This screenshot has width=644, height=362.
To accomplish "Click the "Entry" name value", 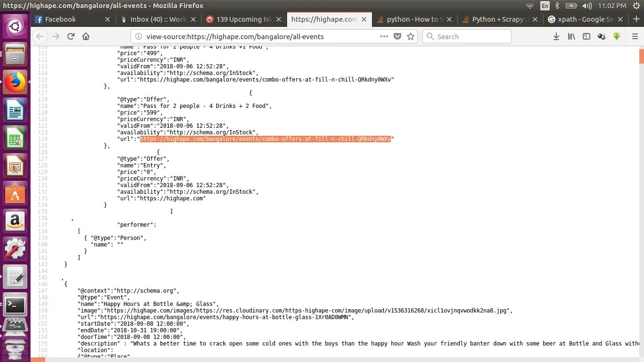I will tap(150, 165).
